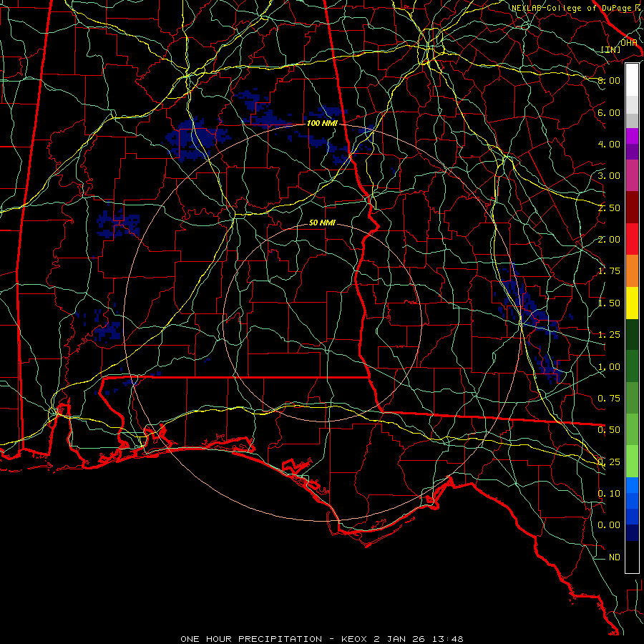
Task: Click the 1.00 legend value
Action: coord(609,367)
